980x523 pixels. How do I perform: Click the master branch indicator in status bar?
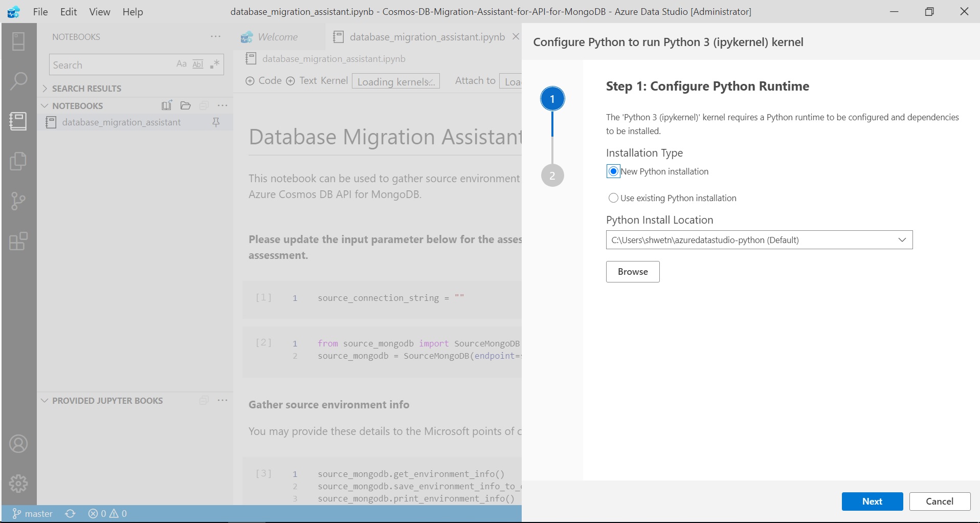[x=32, y=513]
